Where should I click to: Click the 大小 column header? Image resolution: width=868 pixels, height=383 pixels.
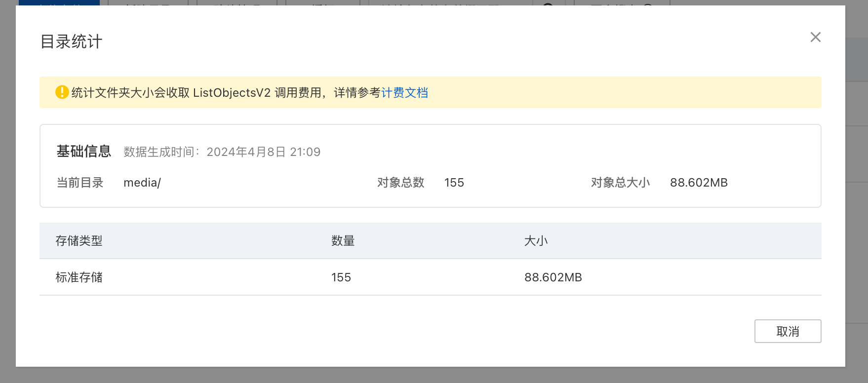[x=536, y=241]
